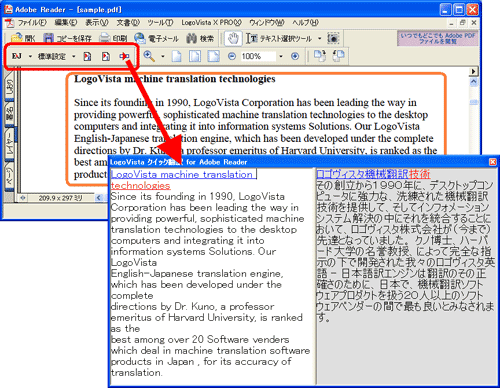Click the Print (印刷) printer icon
This screenshot has width=500, height=388.
tap(105, 38)
